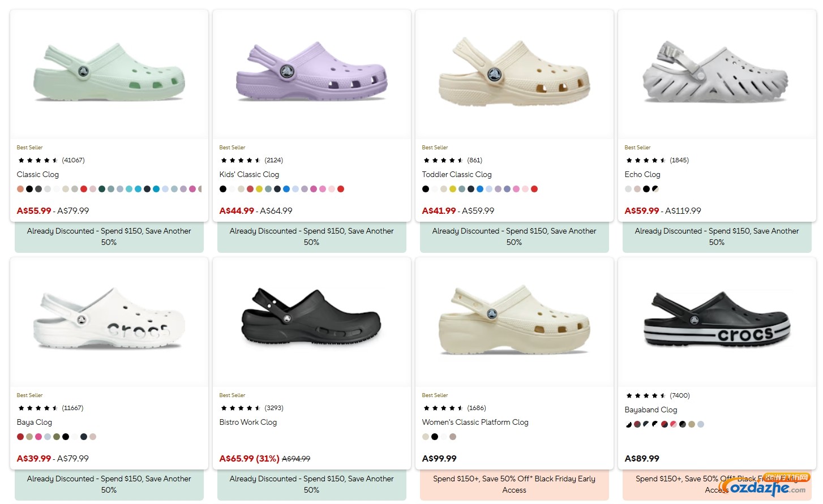Click the Black Friday Early Access banner
The image size is (823, 504).
514,484
